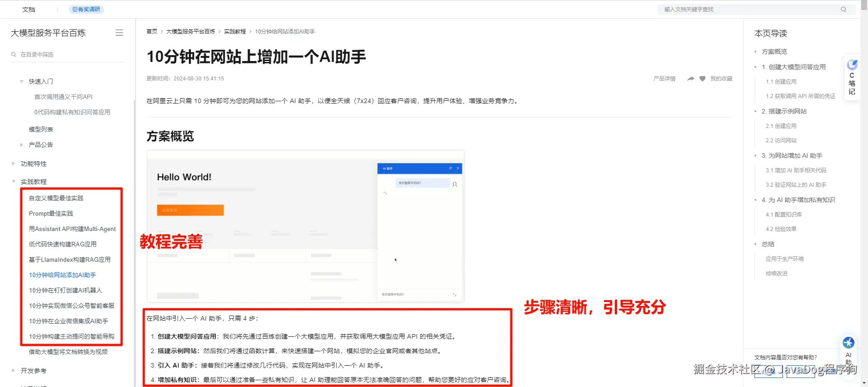Jump to 3.1 增加 AI 助手相关代码
The width and height of the screenshot is (868, 387).
tap(796, 170)
